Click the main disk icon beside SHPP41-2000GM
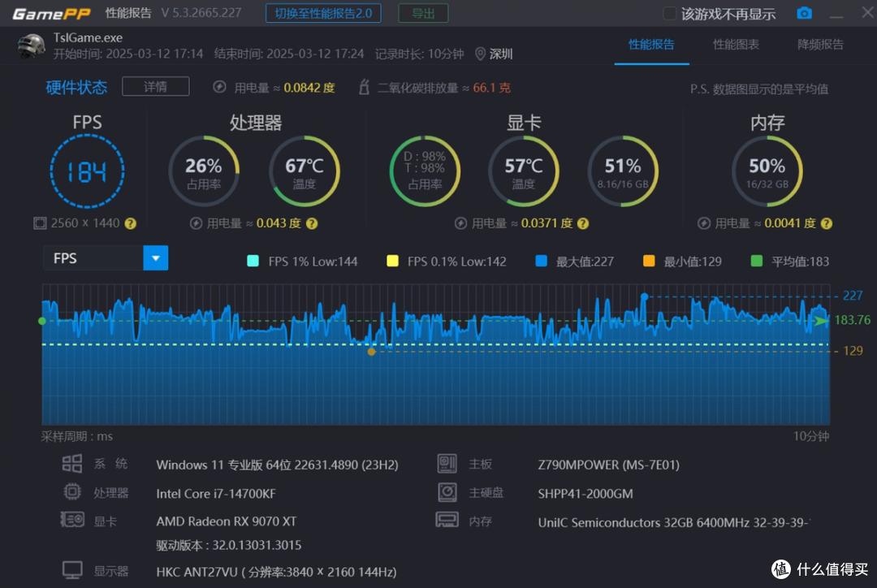 point(447,492)
